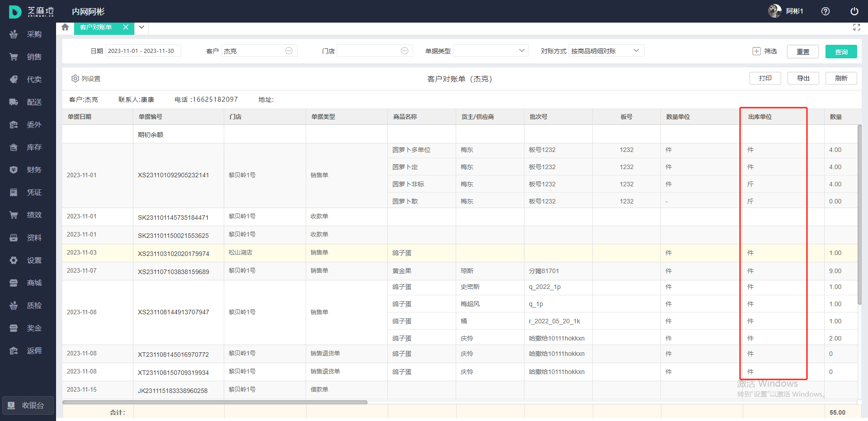Select order number XS231101092905232141

[174, 175]
